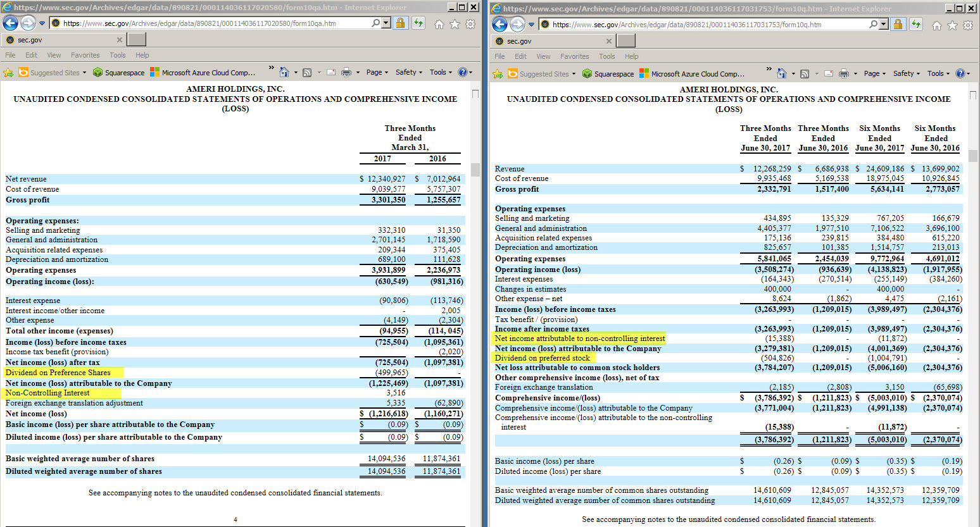980x527 pixels.
Task: Click highlighted 'Dividend on Preference Shares' row
Action: (64, 373)
